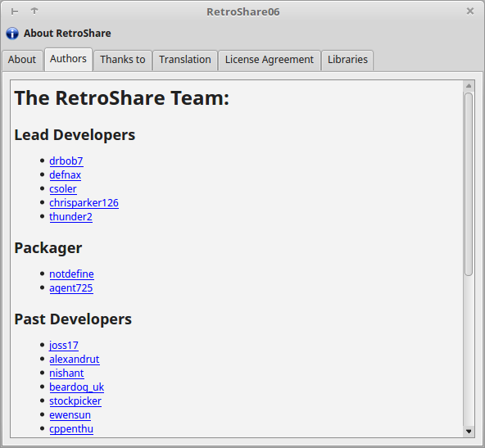Click the ewensun link

(x=70, y=415)
